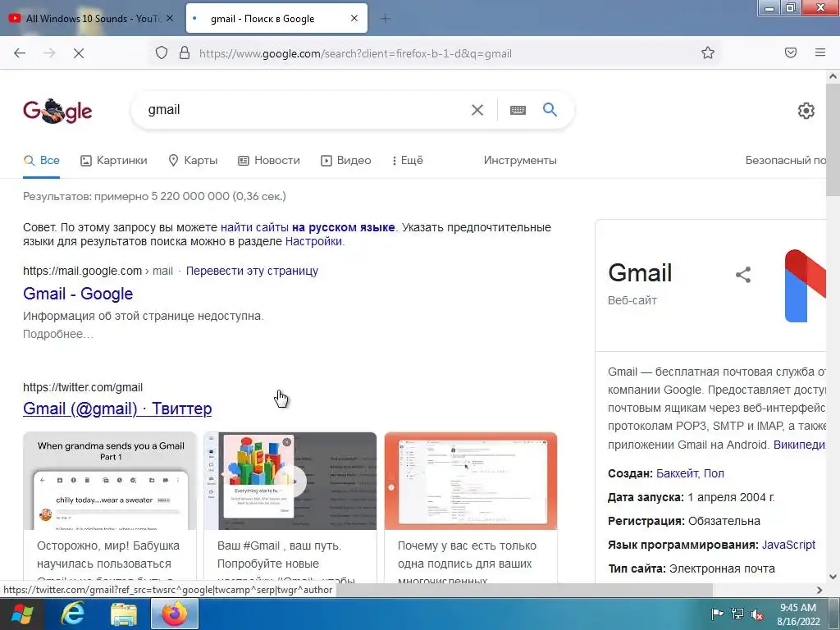Open File Explorer from taskbar
Viewport: 840px width, 630px height.
coord(124,614)
